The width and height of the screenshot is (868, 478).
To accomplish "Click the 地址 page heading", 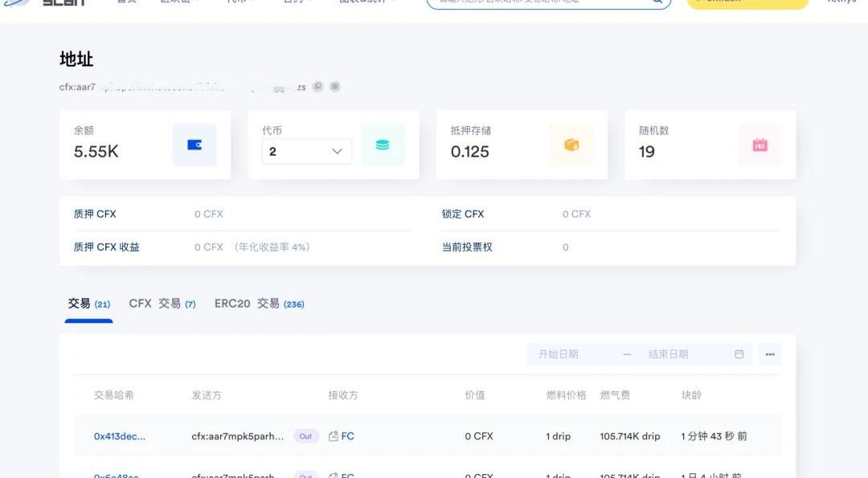I will [x=76, y=59].
